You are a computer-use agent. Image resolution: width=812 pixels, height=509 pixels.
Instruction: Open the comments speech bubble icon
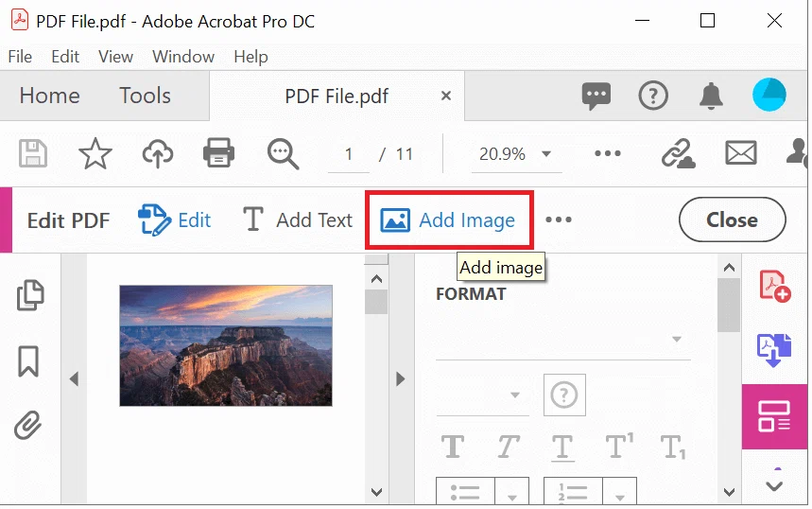coord(596,96)
